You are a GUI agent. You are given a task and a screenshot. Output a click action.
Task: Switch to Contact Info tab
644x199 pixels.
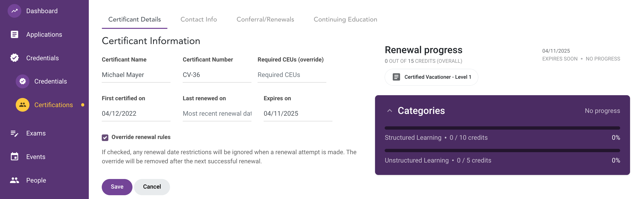pos(199,19)
